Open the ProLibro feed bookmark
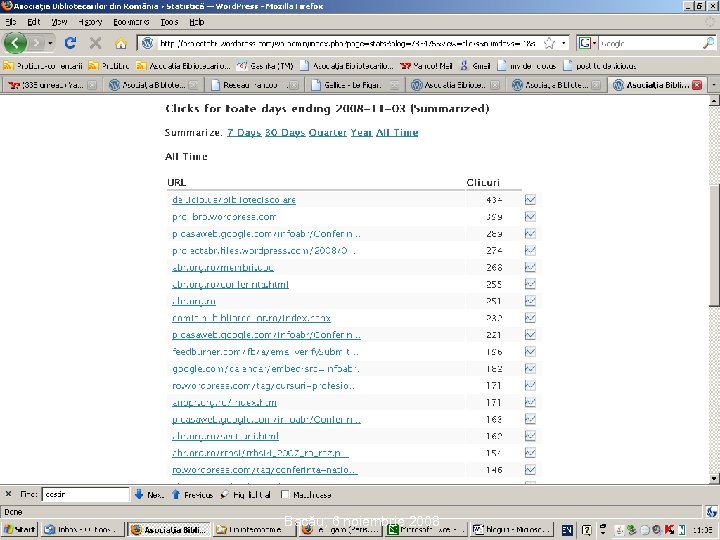Image resolution: width=720 pixels, height=540 pixels. coord(108,66)
